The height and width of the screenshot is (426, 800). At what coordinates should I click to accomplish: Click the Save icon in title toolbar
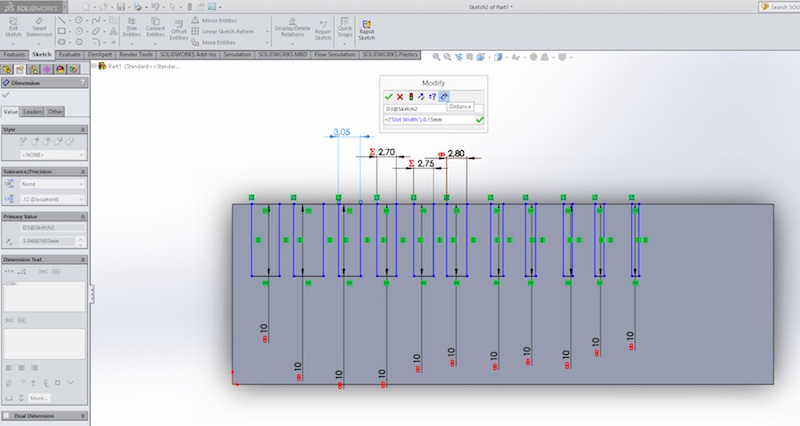tap(120, 7)
